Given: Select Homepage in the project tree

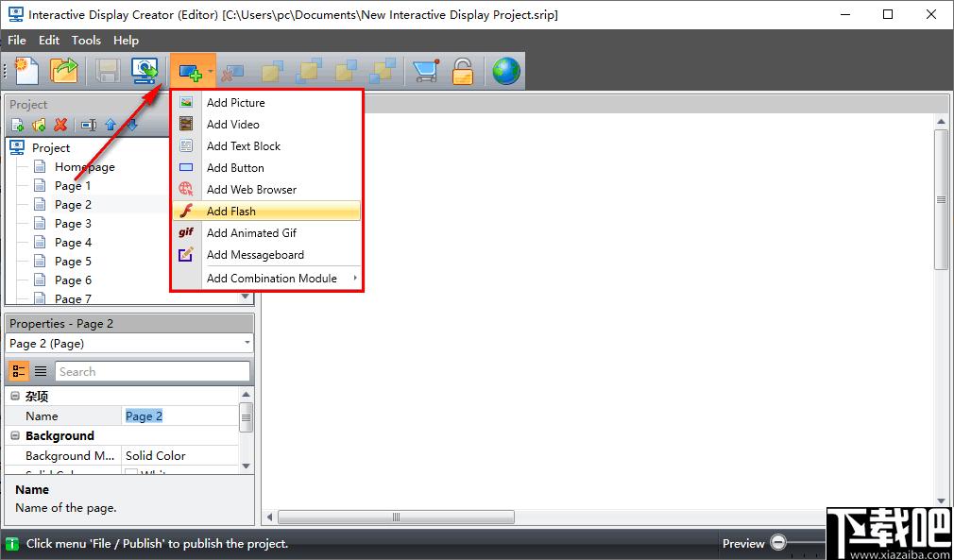Looking at the screenshot, I should [85, 166].
